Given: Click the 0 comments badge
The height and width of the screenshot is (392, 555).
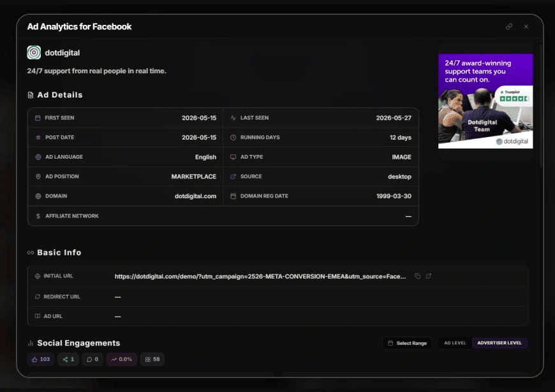Looking at the screenshot, I should (x=93, y=359).
